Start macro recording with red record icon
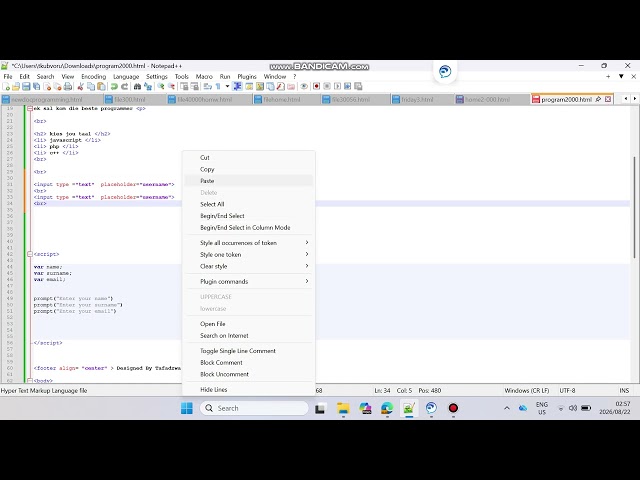The width and height of the screenshot is (640, 480). coord(316,87)
